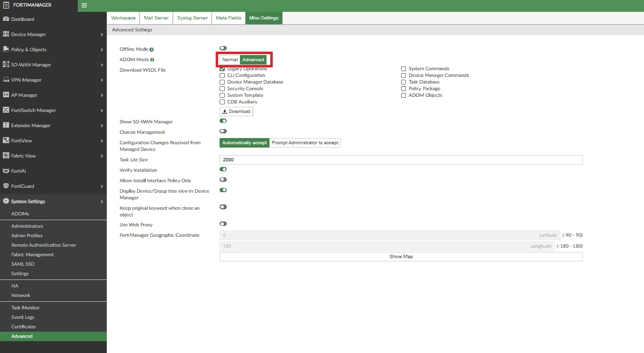Toggle the Offline Mode switch
The image size is (644, 353).
point(223,48)
